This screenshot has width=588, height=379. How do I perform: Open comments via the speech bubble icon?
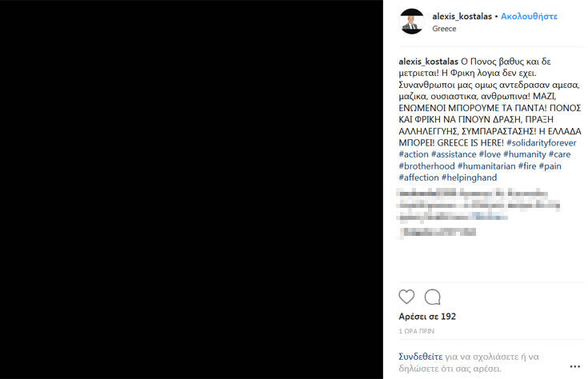(432, 297)
